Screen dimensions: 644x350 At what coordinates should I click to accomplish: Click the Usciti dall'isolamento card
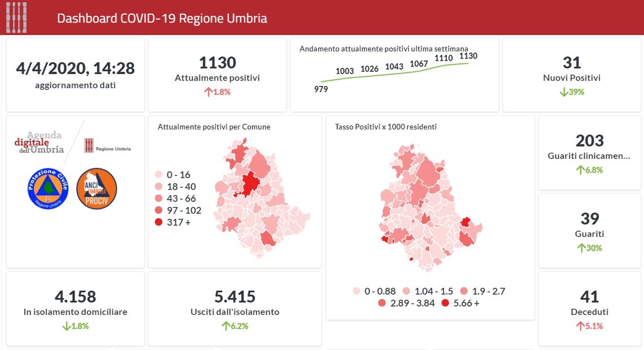pyautogui.click(x=235, y=308)
